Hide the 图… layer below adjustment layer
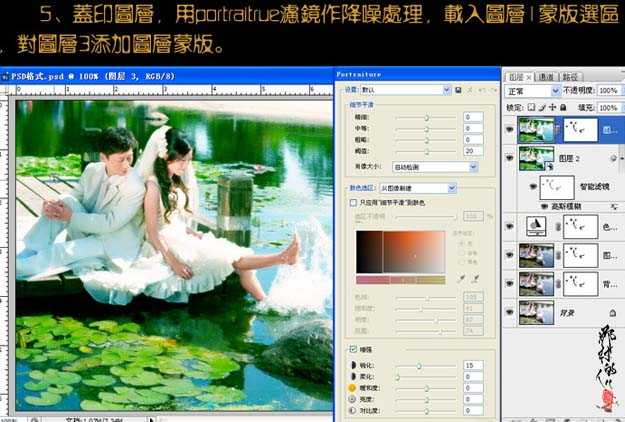625x422 pixels. pyautogui.click(x=509, y=255)
